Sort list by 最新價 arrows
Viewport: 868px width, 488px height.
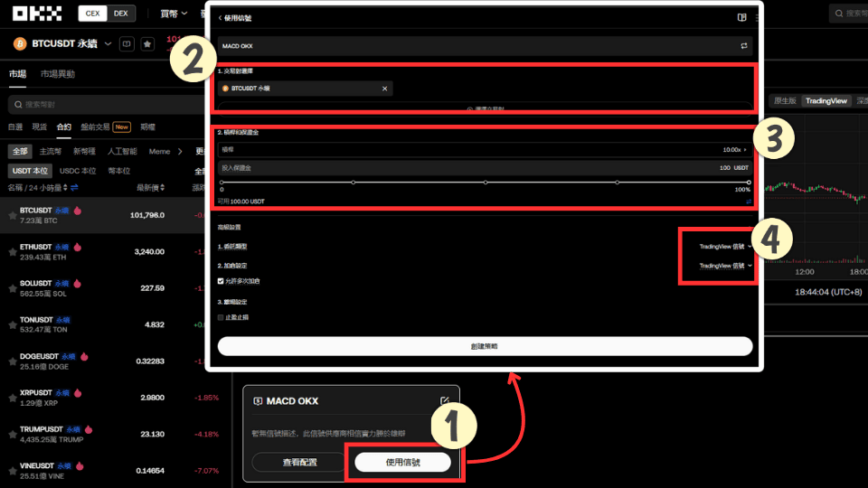point(162,188)
